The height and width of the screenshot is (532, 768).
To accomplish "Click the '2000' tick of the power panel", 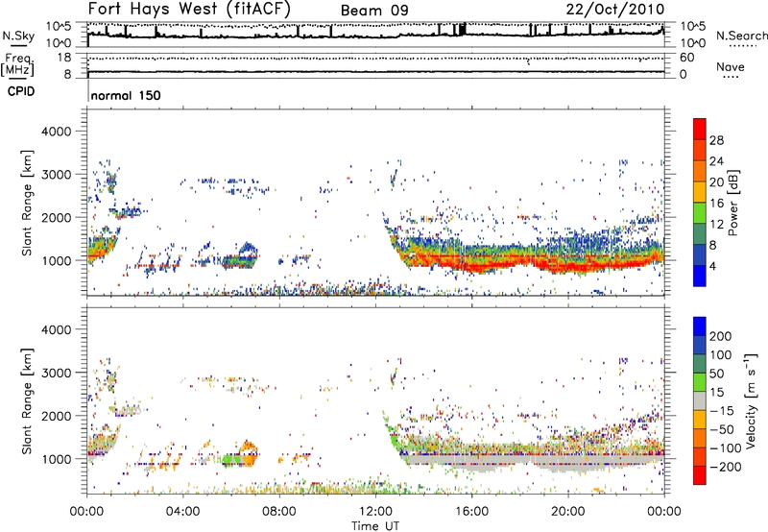I will click(x=57, y=217).
